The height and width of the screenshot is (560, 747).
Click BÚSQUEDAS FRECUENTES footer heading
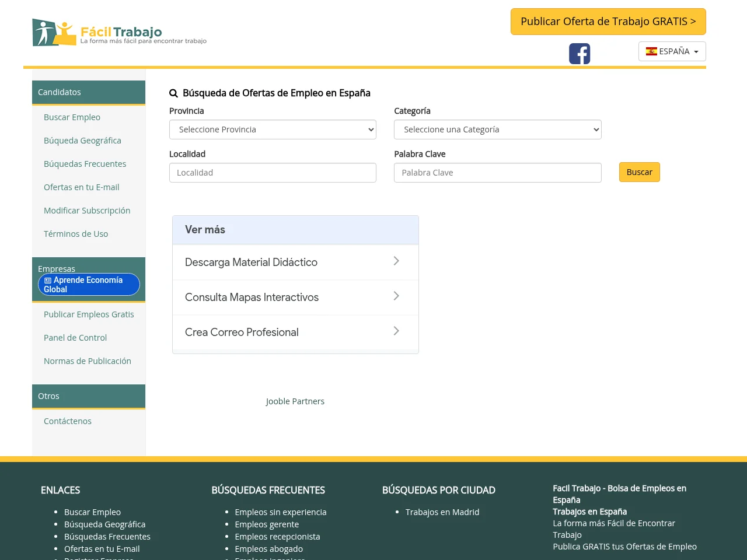pos(268,491)
